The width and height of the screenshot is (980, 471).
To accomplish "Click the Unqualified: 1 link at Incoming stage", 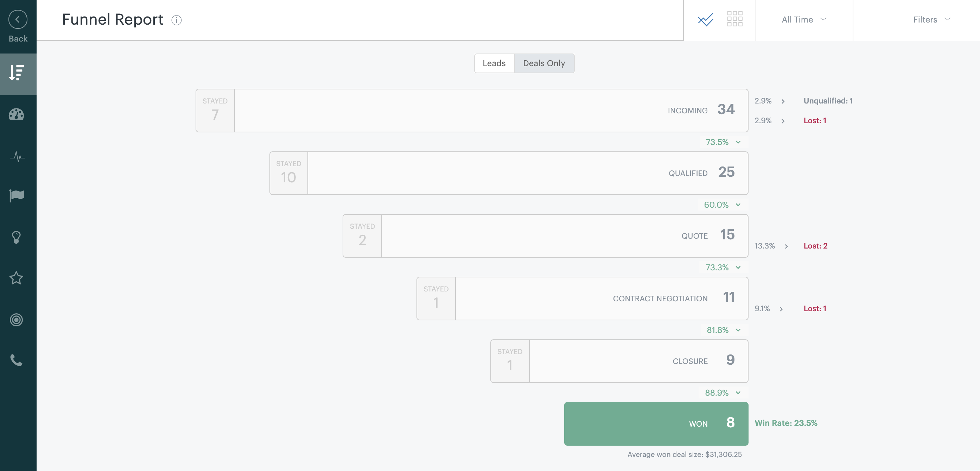I will click(x=828, y=101).
